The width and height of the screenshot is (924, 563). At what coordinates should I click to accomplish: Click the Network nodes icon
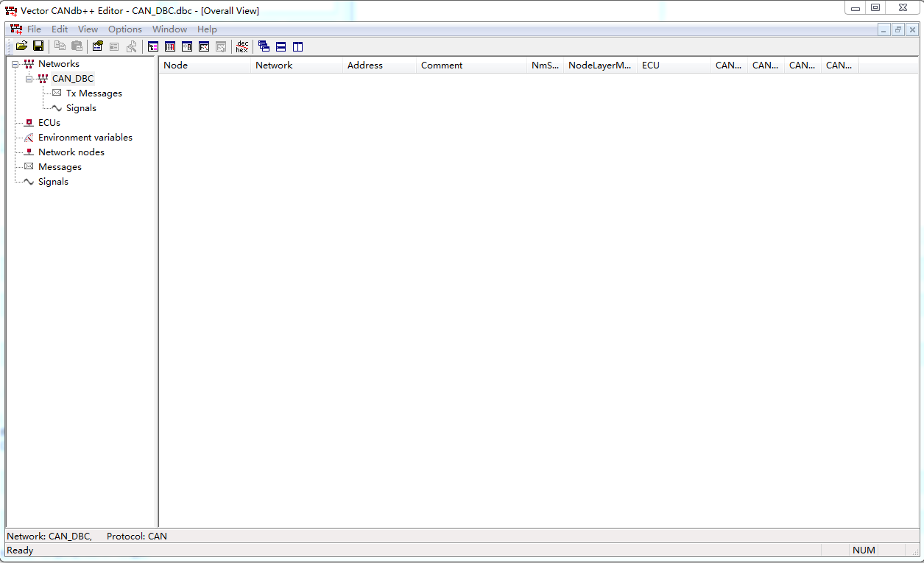tap(29, 152)
